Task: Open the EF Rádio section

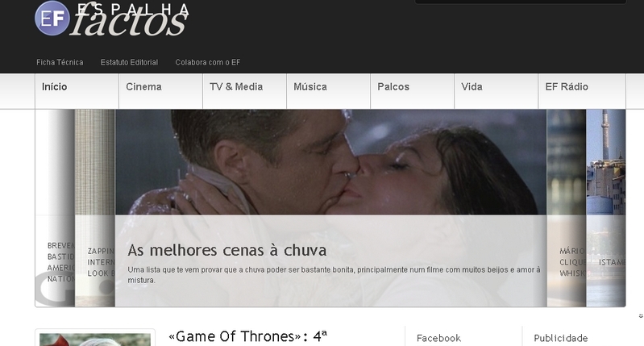Action: click(582, 91)
